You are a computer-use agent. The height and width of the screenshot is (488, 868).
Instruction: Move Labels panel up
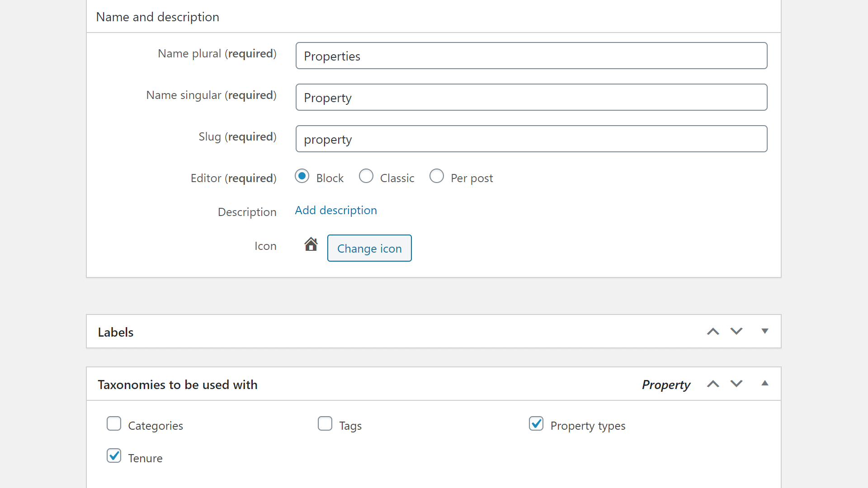click(713, 332)
